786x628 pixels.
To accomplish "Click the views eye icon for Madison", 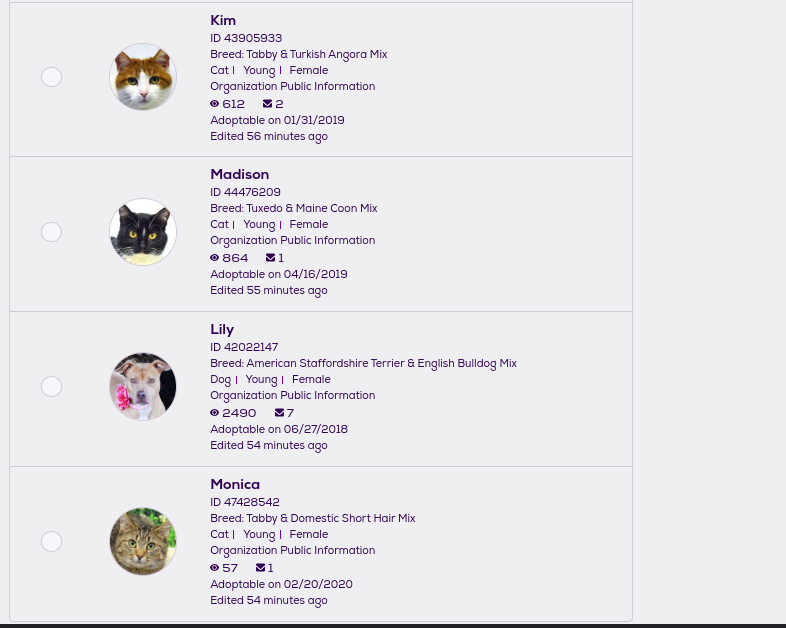I will [214, 258].
